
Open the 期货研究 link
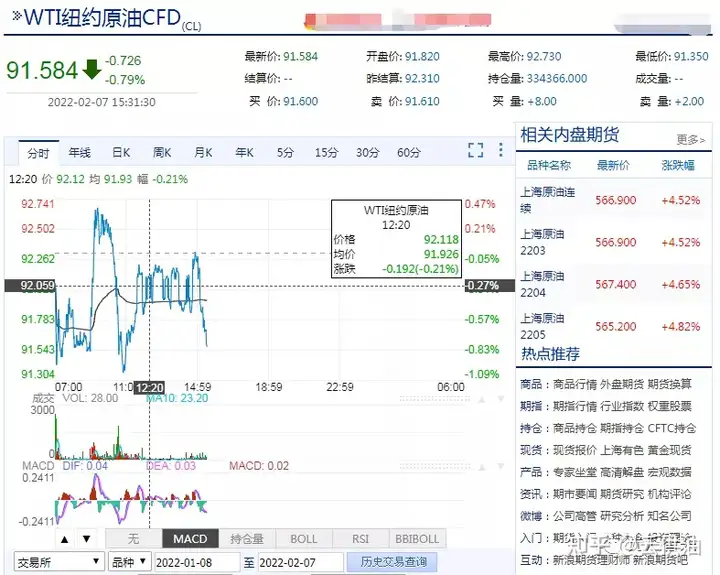[622, 494]
